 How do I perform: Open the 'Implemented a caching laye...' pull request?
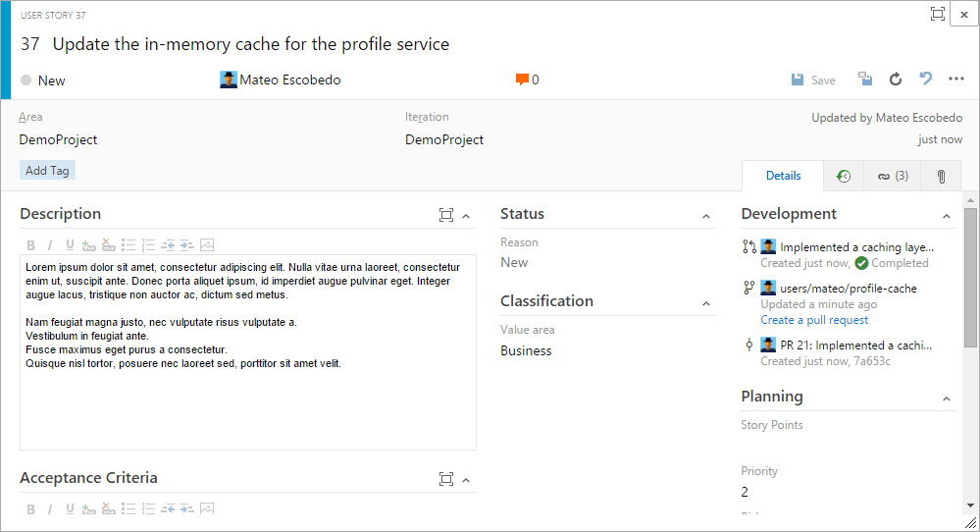856,247
